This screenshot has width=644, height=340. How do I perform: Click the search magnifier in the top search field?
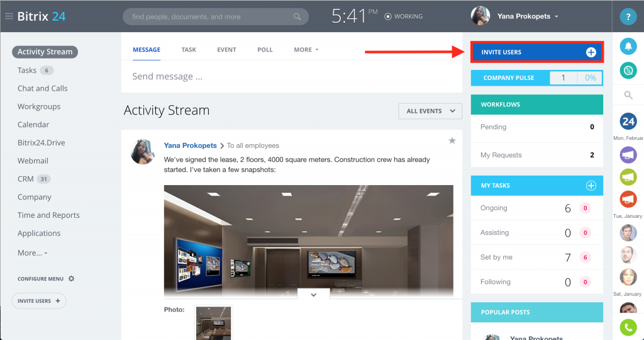[x=297, y=17]
